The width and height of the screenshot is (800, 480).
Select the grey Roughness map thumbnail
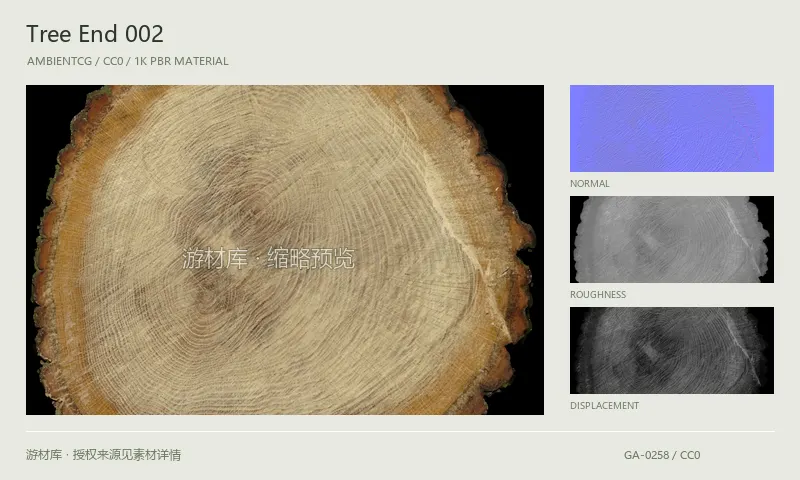[671, 239]
